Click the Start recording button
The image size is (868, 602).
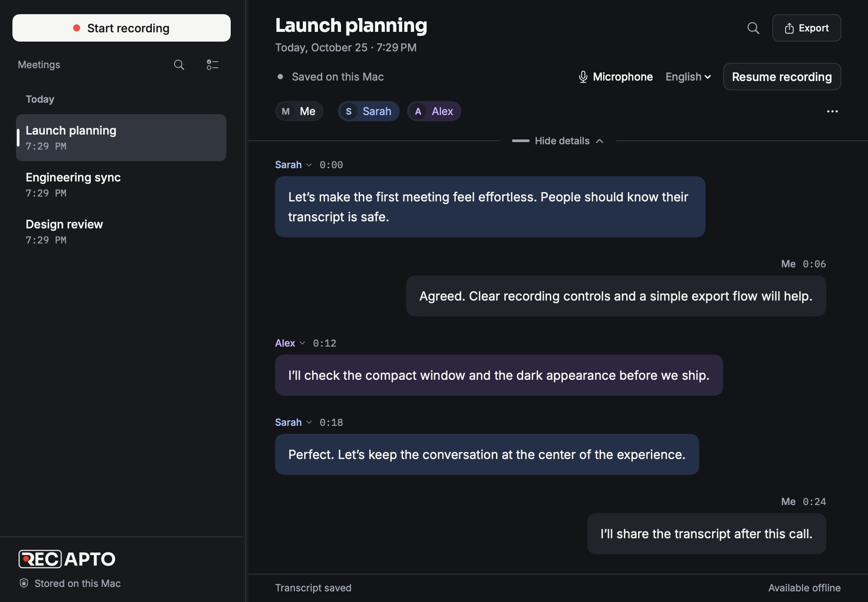[x=121, y=28]
